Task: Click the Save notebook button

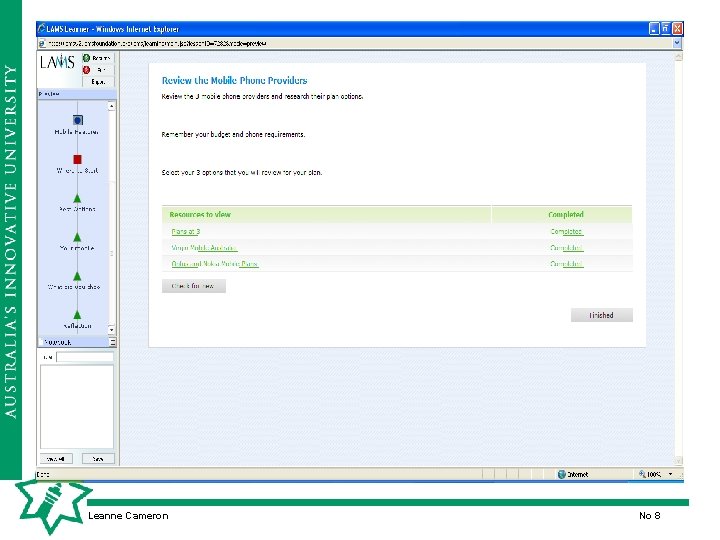Action: click(98, 459)
